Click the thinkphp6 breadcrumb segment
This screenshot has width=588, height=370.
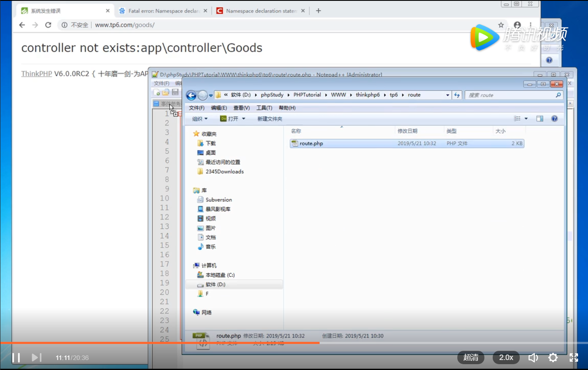pyautogui.click(x=368, y=95)
